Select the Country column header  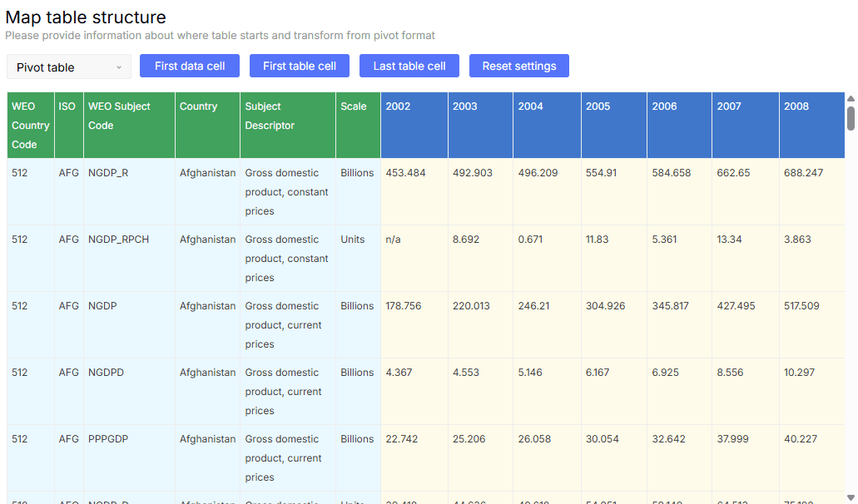pyautogui.click(x=207, y=126)
